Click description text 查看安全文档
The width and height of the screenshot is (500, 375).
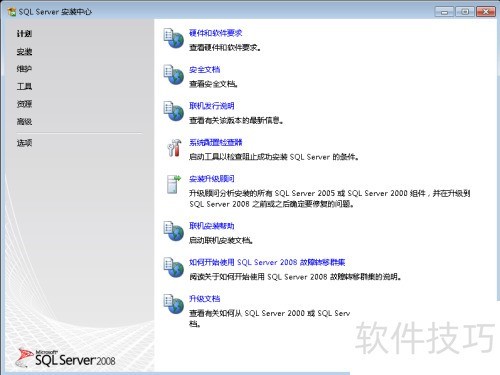click(x=213, y=84)
